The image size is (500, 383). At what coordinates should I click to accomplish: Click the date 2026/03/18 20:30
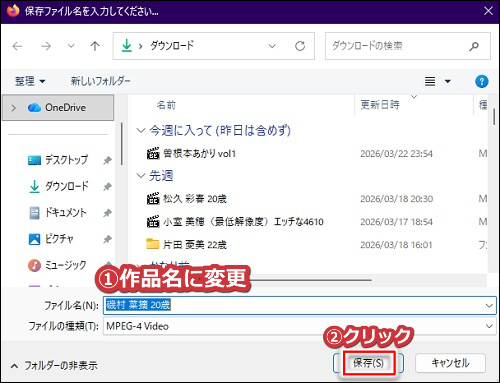[396, 199]
